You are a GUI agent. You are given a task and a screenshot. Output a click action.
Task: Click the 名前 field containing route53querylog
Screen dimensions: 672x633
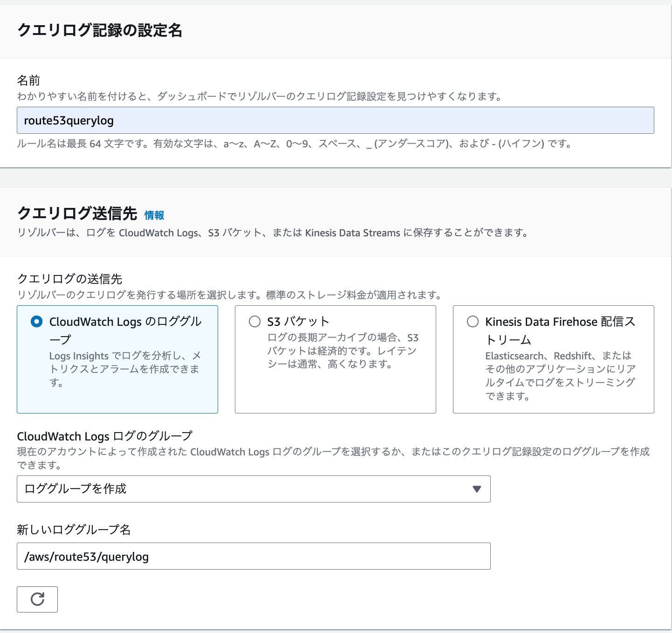coord(336,120)
